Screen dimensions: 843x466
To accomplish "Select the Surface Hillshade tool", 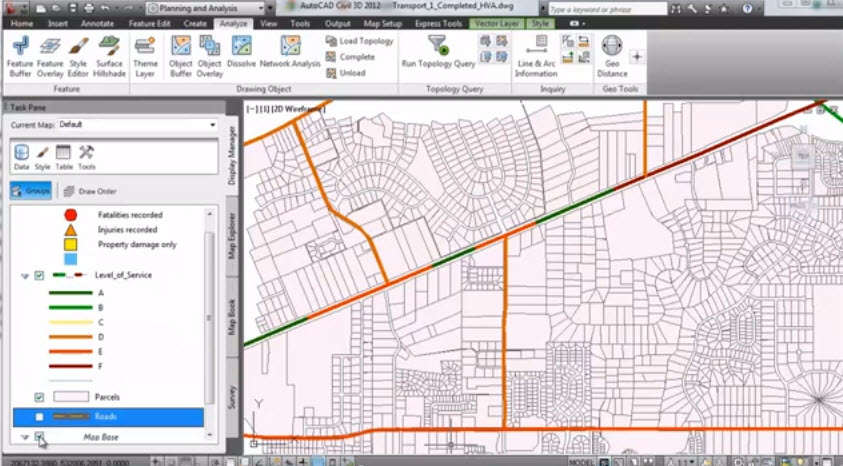I will tap(109, 56).
